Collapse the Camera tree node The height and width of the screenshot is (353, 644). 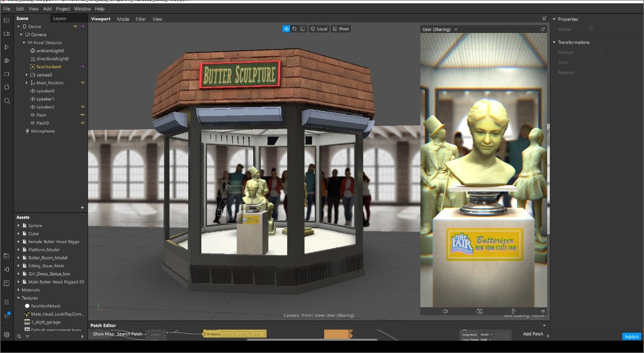(x=21, y=35)
